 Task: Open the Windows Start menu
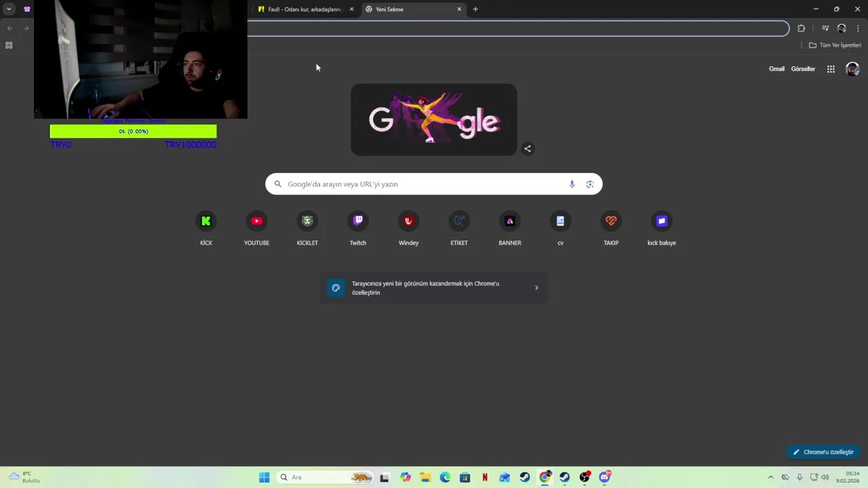click(x=264, y=477)
